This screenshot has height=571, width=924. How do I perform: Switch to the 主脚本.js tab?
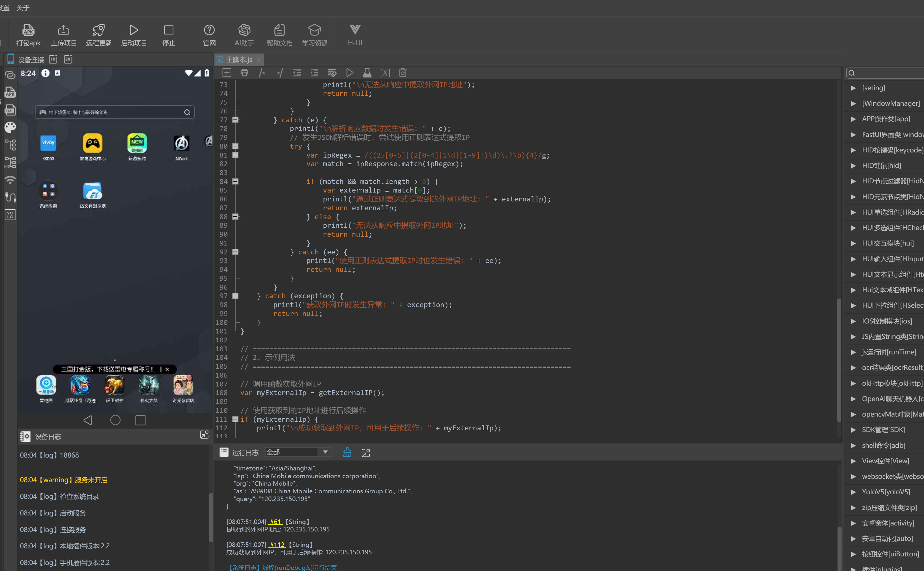pyautogui.click(x=239, y=60)
